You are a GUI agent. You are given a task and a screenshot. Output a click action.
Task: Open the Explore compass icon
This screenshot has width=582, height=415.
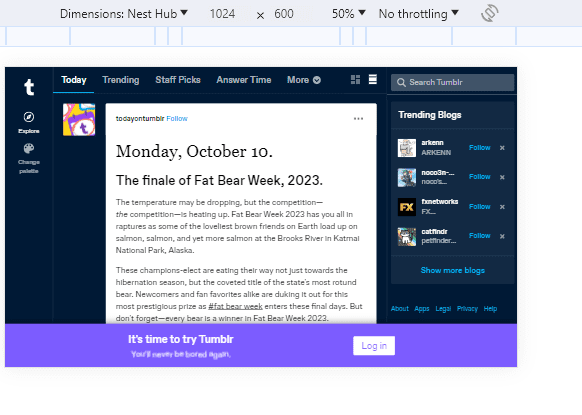tap(29, 117)
